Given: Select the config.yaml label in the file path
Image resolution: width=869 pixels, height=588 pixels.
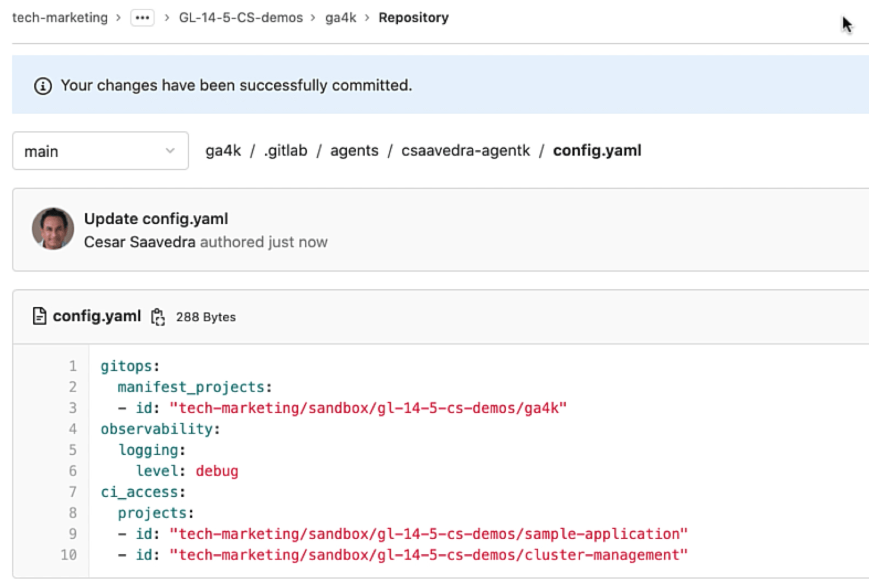Looking at the screenshot, I should point(597,150).
